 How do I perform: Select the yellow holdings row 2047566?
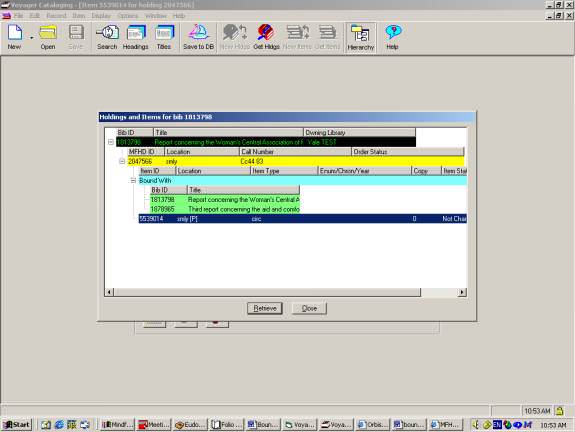pos(296,161)
